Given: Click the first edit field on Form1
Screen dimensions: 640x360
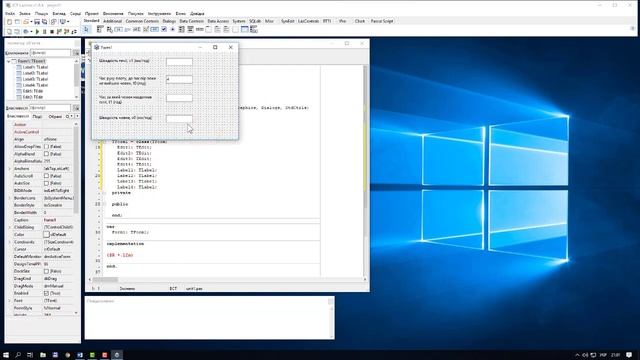Looking at the screenshot, I should tap(179, 62).
